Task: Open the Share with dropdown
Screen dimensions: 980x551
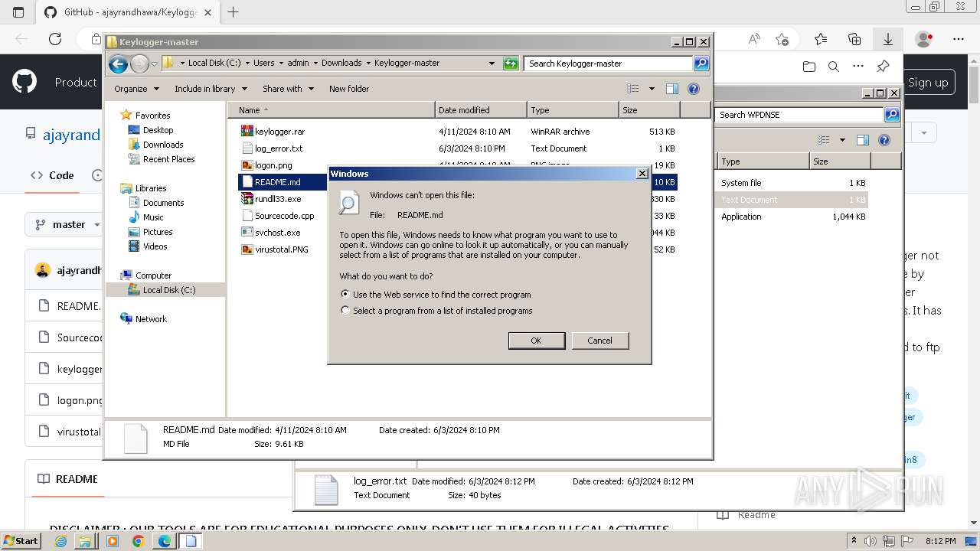Action: (x=288, y=89)
